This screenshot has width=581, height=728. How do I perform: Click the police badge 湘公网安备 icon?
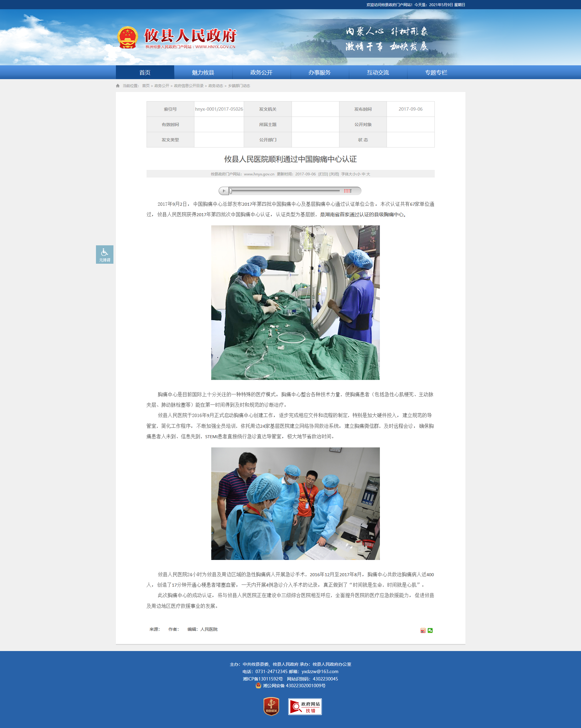coord(258,685)
